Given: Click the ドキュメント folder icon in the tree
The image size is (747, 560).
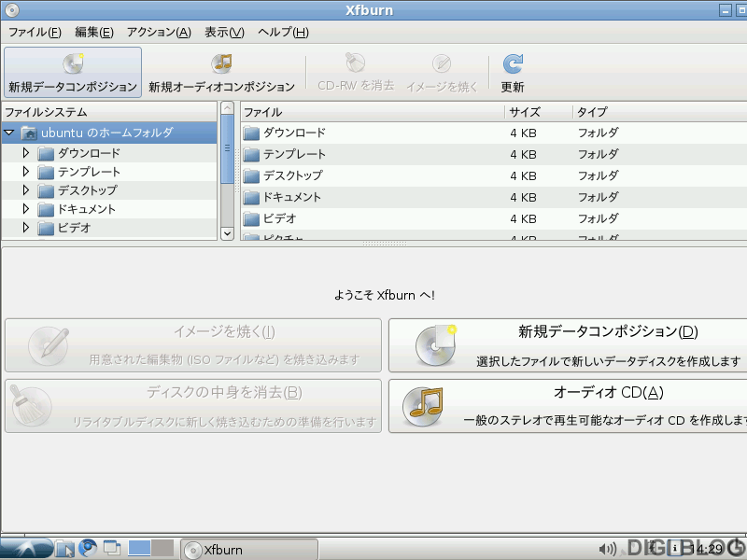Looking at the screenshot, I should (46, 209).
